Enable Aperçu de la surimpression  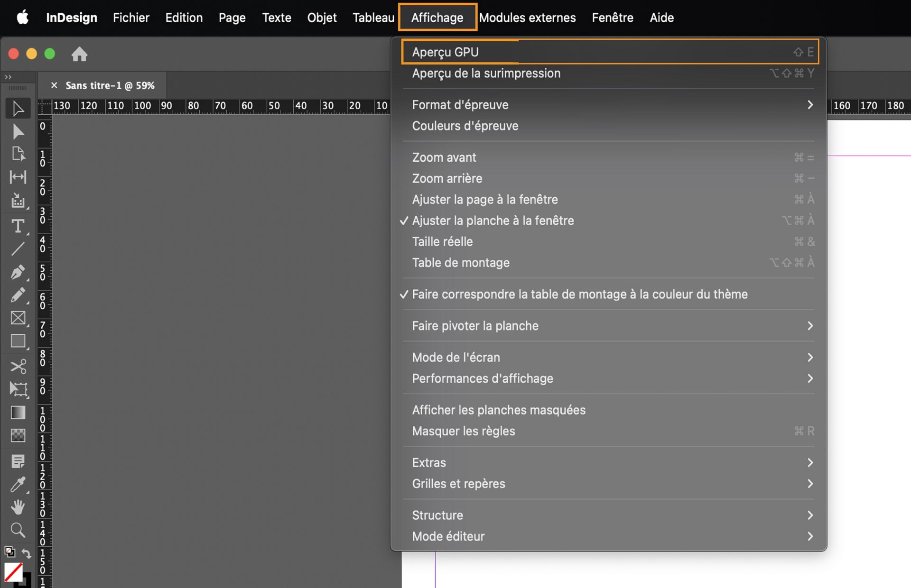click(x=486, y=73)
